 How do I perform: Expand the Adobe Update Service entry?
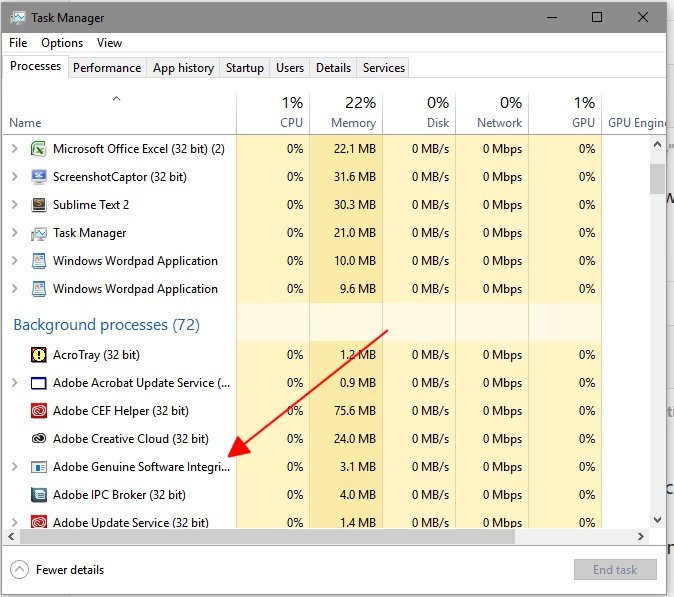[x=15, y=522]
